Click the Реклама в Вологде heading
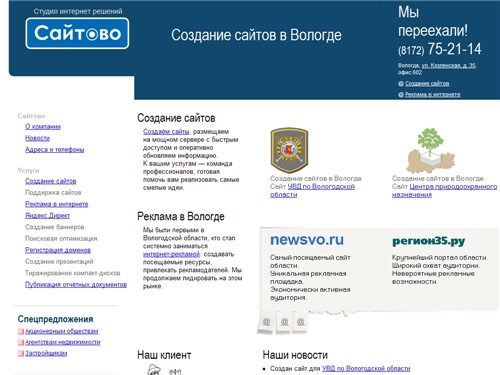500x375 pixels. 181,217
